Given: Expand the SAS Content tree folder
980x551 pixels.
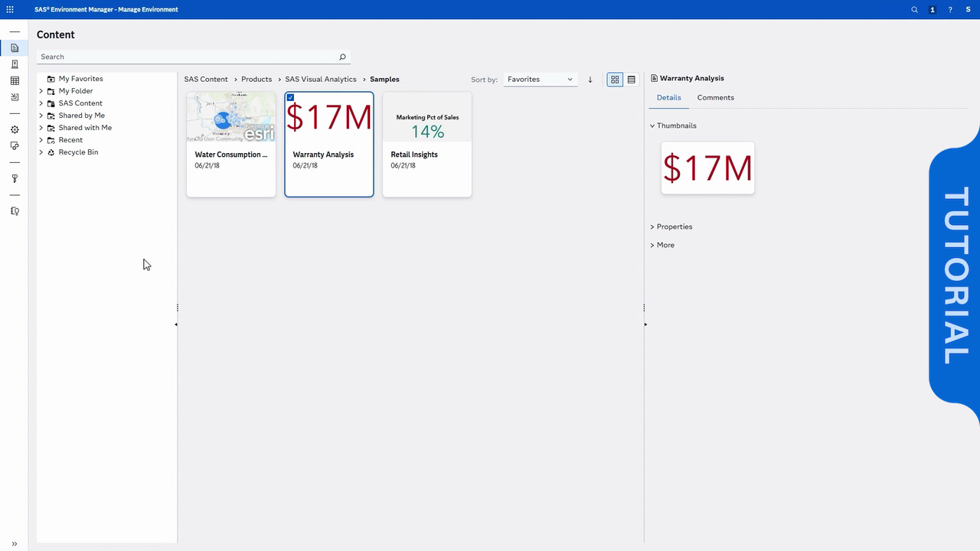Looking at the screenshot, I should click(41, 103).
